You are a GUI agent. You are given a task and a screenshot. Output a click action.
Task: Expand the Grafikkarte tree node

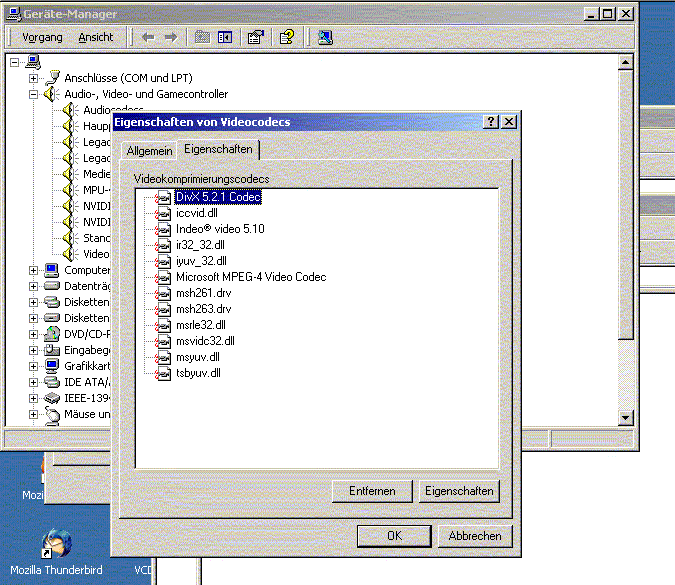(33, 366)
